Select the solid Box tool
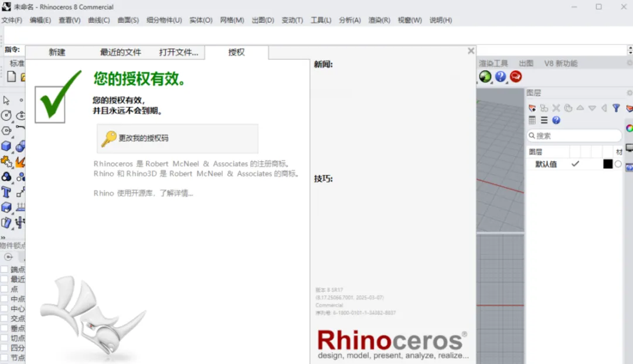Image resolution: width=633 pixels, height=364 pixels. [x=6, y=146]
